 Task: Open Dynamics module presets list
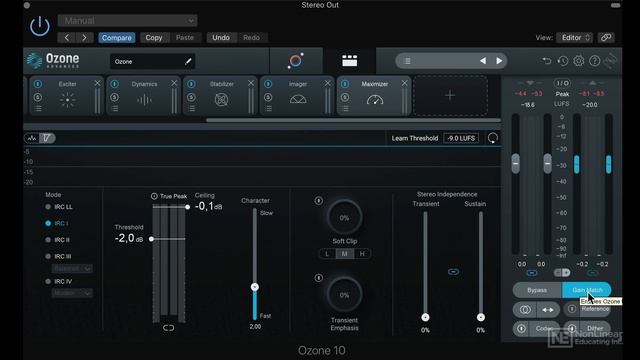point(115,109)
